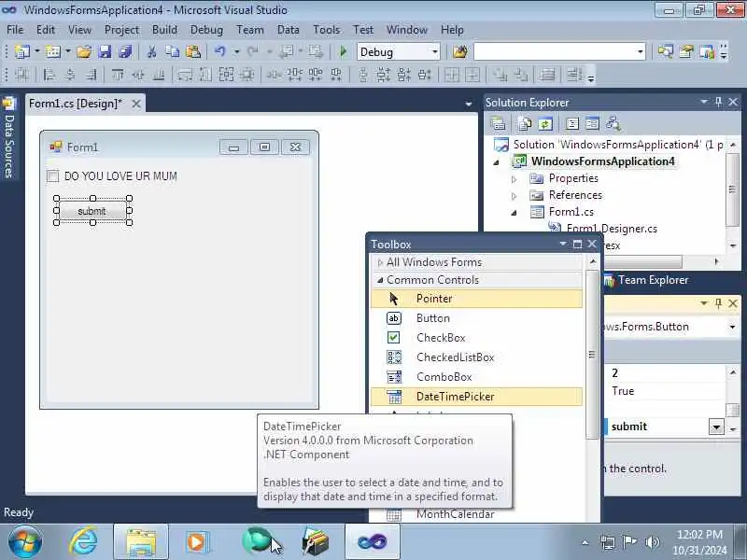Launch Internet Explorer from the taskbar
This screenshot has width=747, height=560.
[x=83, y=542]
